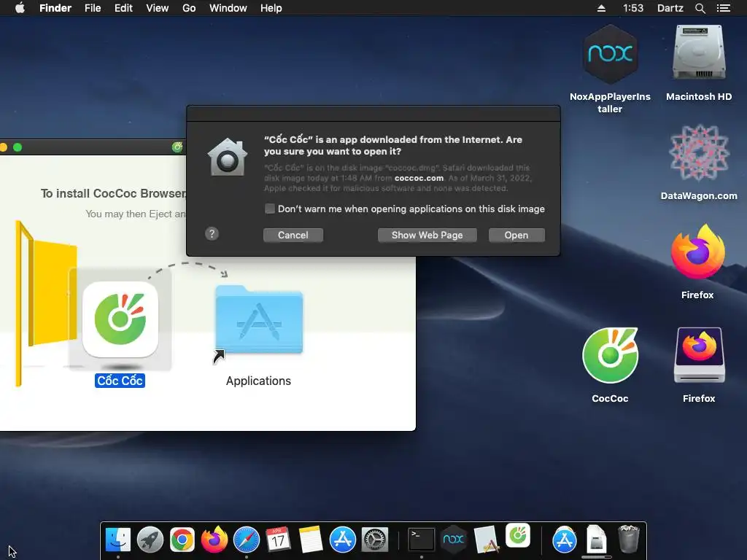Open the blue folder icon beside the file stack

565,540
